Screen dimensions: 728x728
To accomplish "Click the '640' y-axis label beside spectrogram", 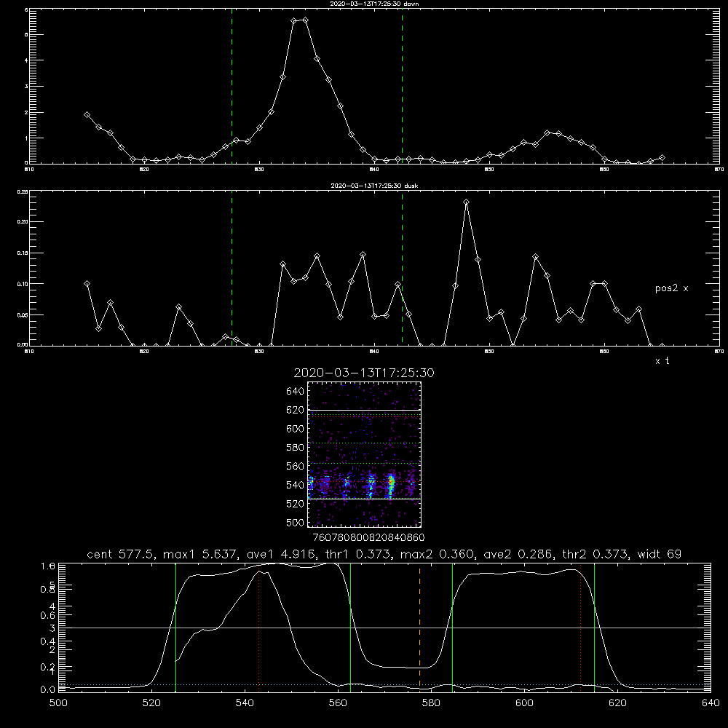I will pos(296,392).
